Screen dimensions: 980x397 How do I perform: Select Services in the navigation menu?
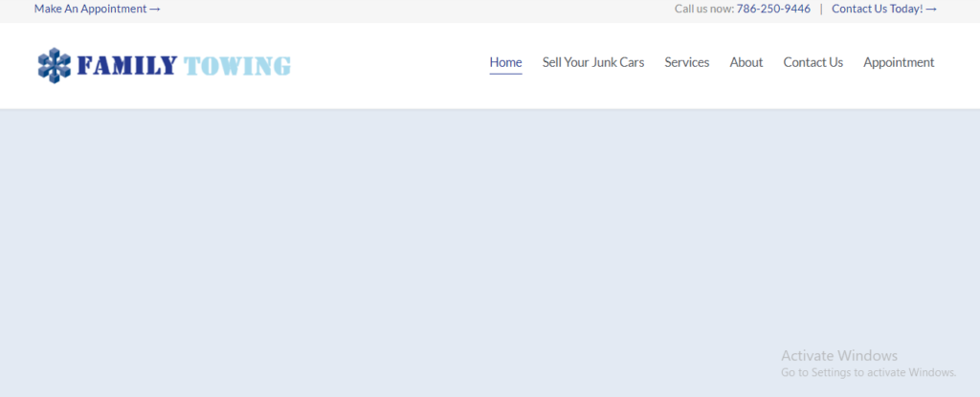[x=687, y=62]
